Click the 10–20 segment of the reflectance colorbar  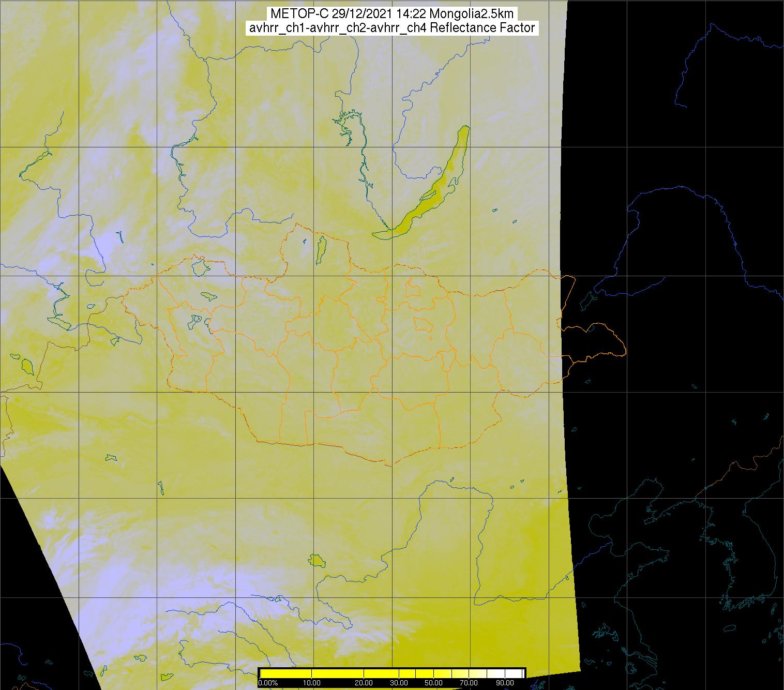point(338,673)
